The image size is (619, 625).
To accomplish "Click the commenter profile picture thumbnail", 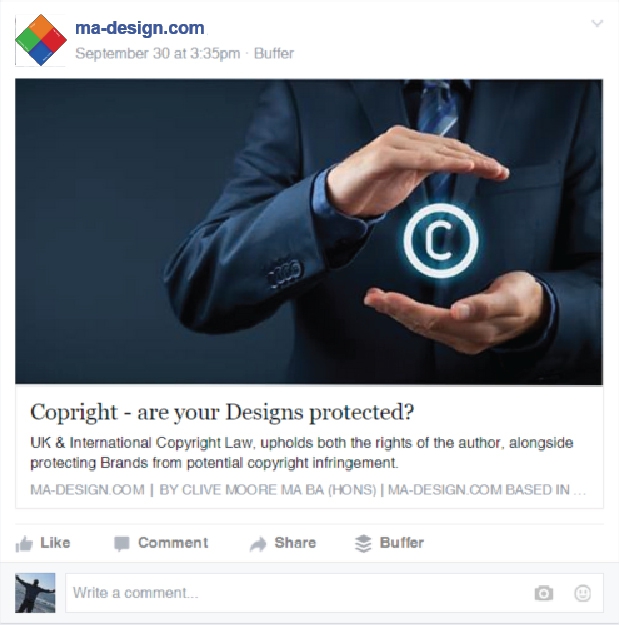I will (x=35, y=593).
